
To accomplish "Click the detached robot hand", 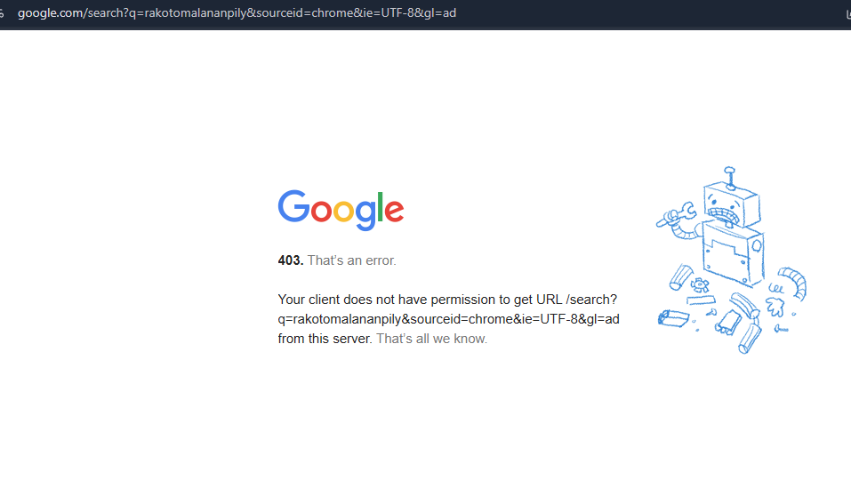I will 775,307.
